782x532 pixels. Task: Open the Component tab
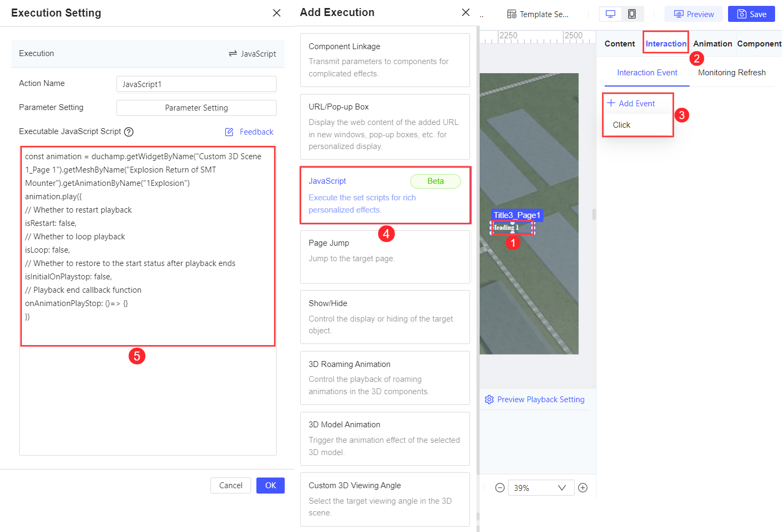(x=759, y=44)
